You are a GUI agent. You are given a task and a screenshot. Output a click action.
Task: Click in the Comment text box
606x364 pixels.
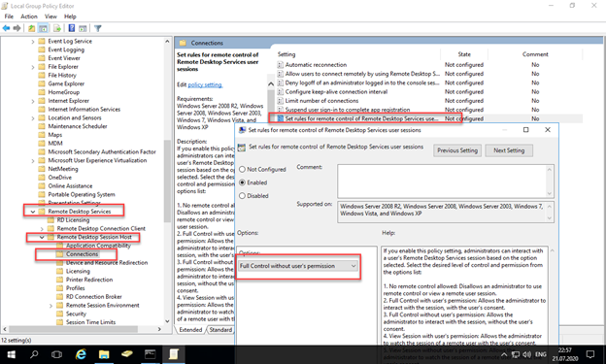tap(442, 181)
